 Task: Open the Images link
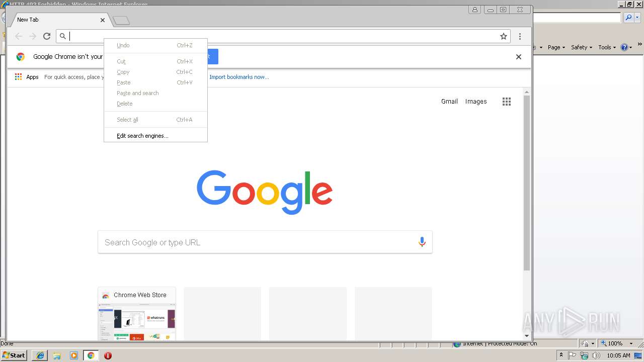pos(476,102)
